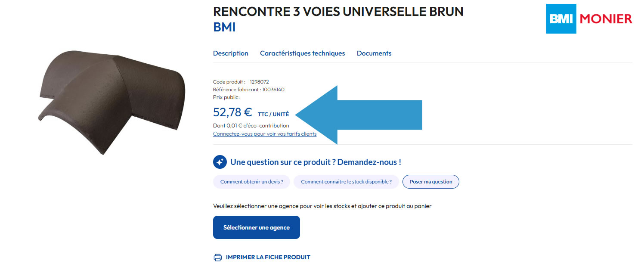
Task: Click the sparkle assistant icon
Action: (x=220, y=162)
